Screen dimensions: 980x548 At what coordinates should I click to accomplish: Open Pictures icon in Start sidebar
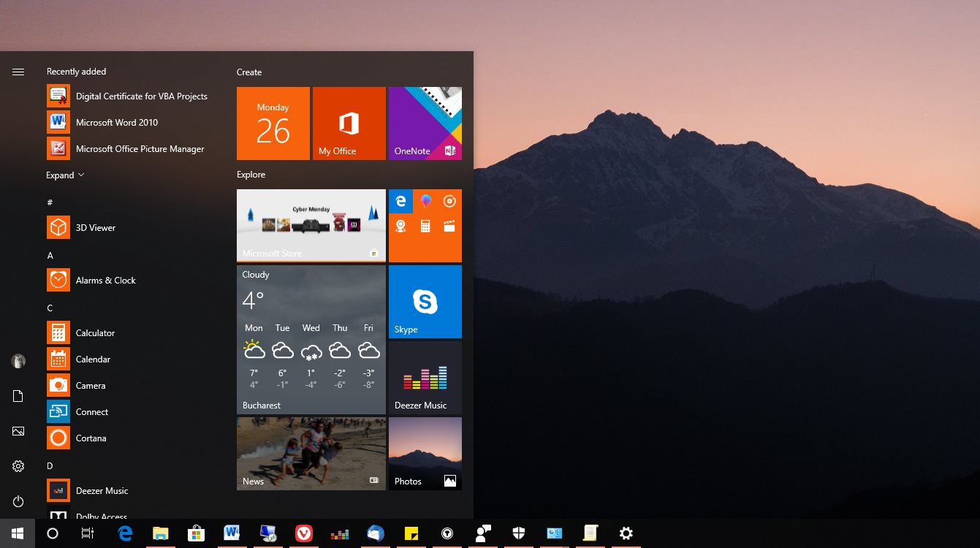(x=18, y=431)
